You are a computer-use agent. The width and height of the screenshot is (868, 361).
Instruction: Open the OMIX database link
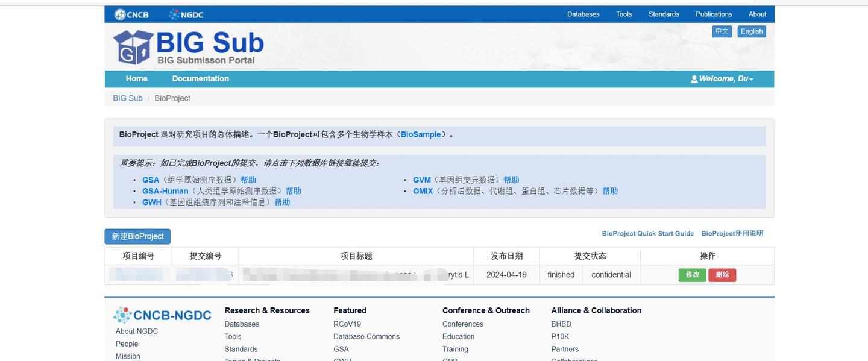tap(423, 191)
